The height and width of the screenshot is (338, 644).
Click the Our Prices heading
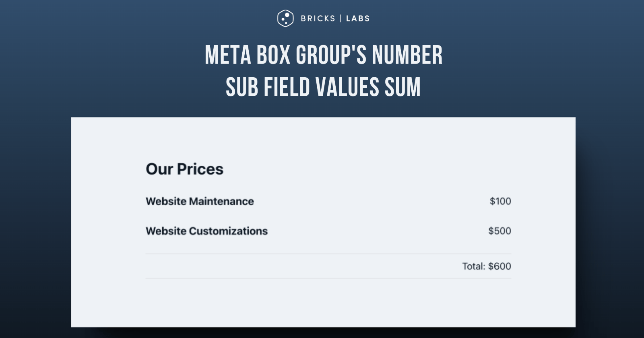(184, 169)
